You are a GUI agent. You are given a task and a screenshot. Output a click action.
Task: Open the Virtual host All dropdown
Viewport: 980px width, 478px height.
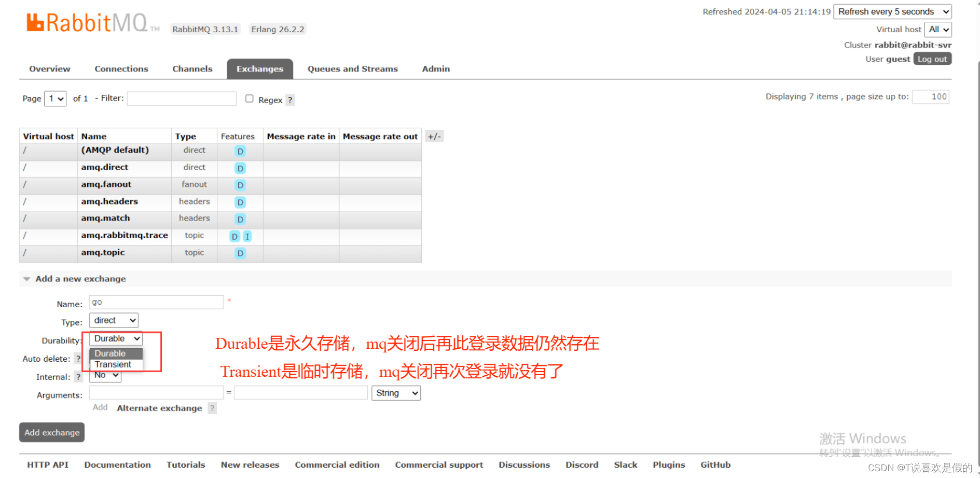938,30
